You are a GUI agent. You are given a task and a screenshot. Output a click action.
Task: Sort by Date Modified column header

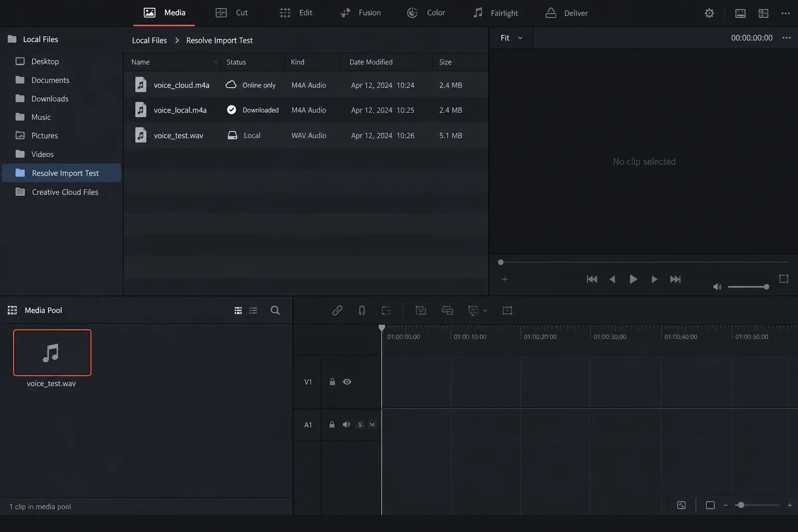tap(386, 62)
